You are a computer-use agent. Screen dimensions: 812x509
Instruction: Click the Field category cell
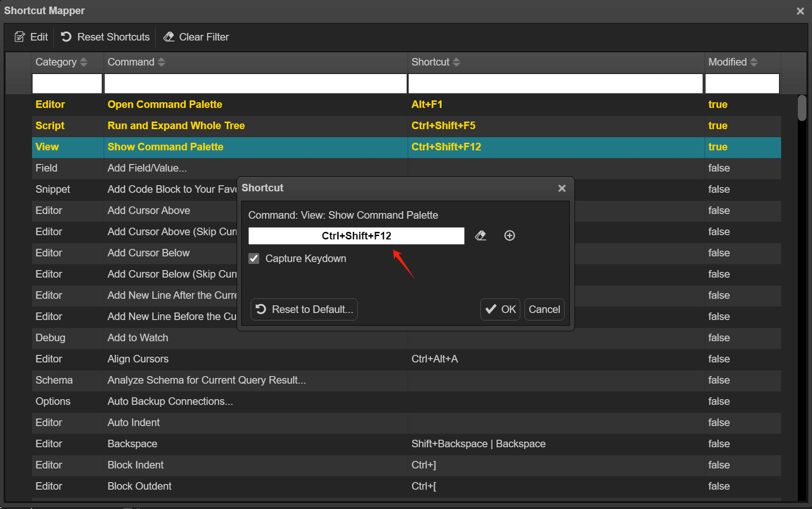coord(68,168)
